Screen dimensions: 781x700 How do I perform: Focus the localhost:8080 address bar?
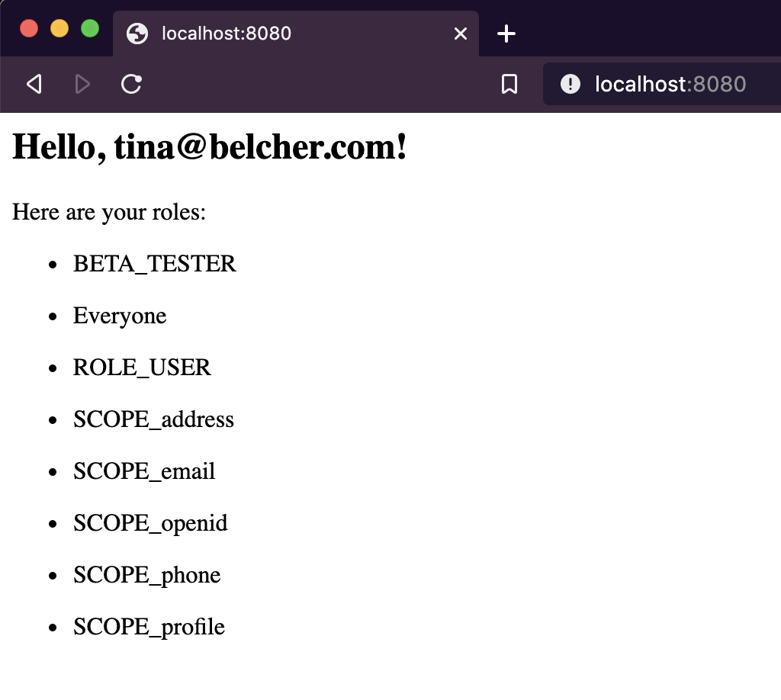pyautogui.click(x=670, y=84)
